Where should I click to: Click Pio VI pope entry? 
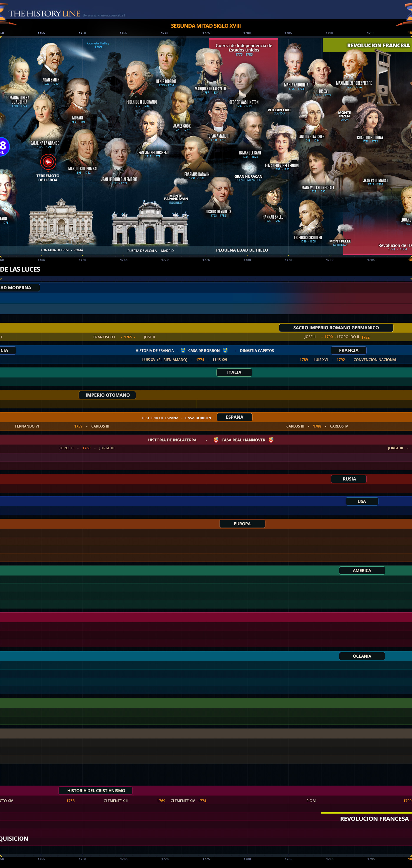pyautogui.click(x=311, y=801)
